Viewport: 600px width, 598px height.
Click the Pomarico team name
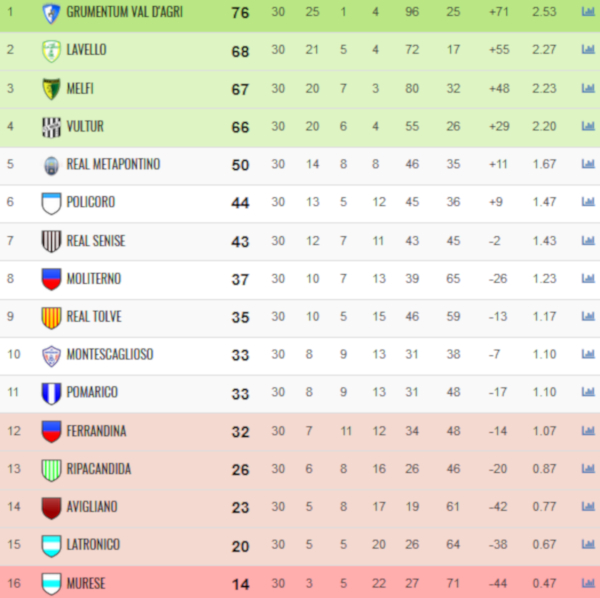tap(92, 392)
